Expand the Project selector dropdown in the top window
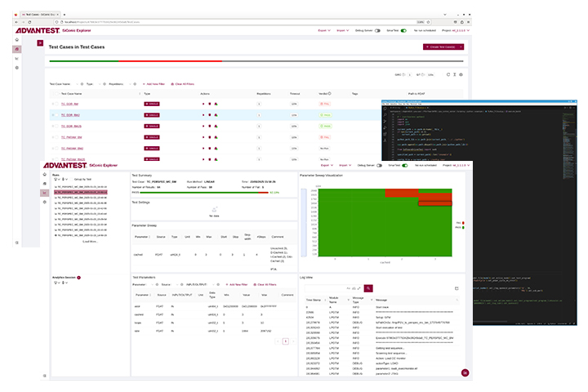Image resolution: width=588 pixels, height=392 pixels. pos(455,31)
